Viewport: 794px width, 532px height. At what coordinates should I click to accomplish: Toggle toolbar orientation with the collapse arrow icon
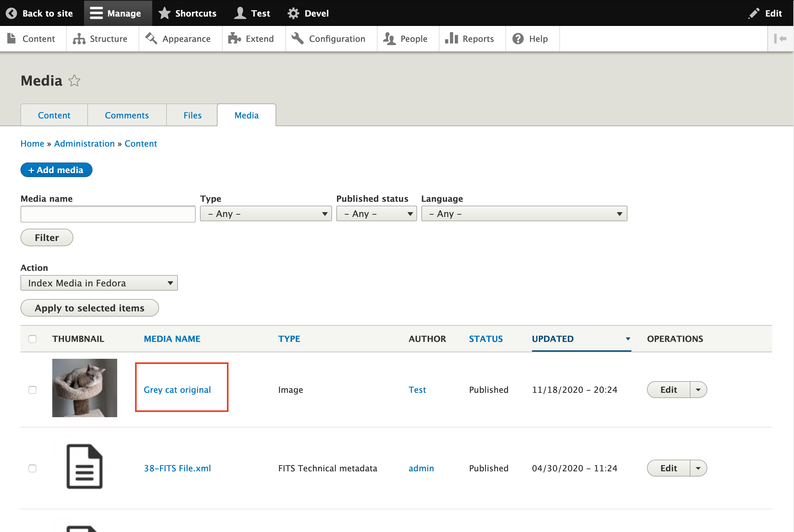(780, 39)
